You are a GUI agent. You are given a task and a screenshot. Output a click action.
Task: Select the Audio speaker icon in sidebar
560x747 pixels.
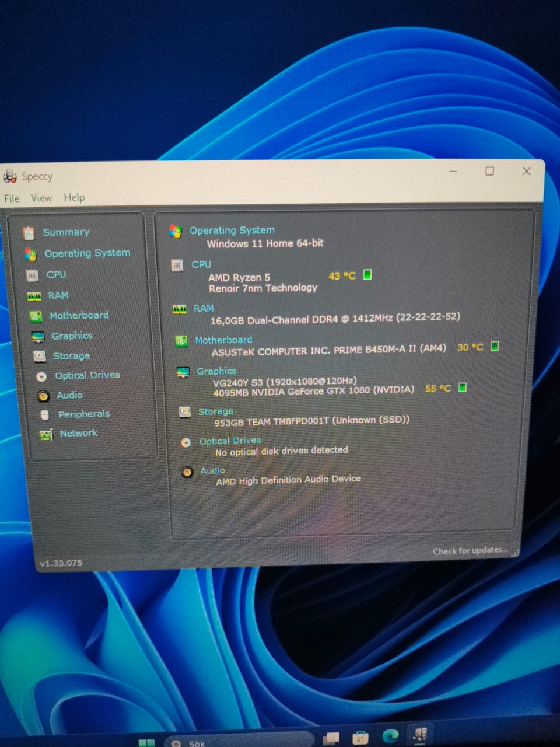[43, 396]
